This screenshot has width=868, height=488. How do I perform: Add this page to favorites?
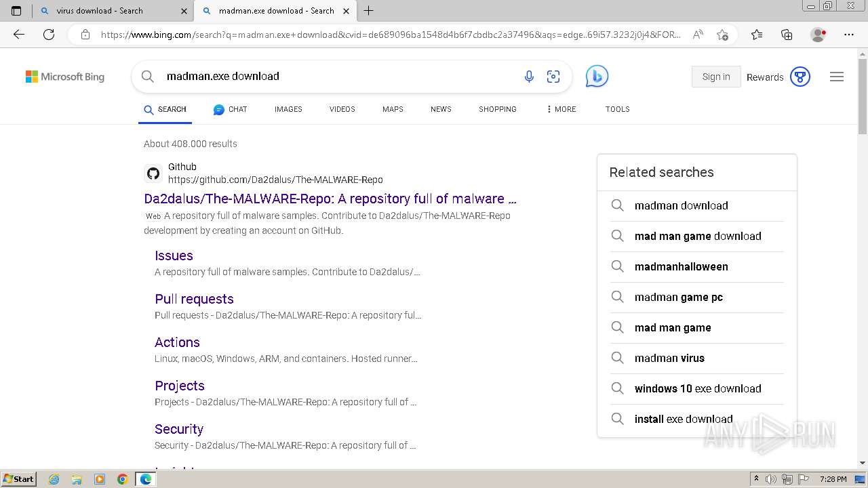723,35
